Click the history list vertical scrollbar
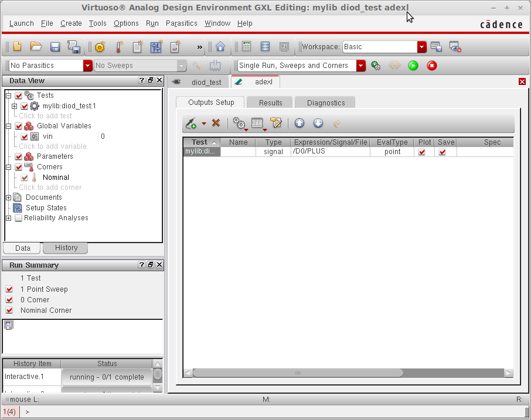 click(158, 374)
